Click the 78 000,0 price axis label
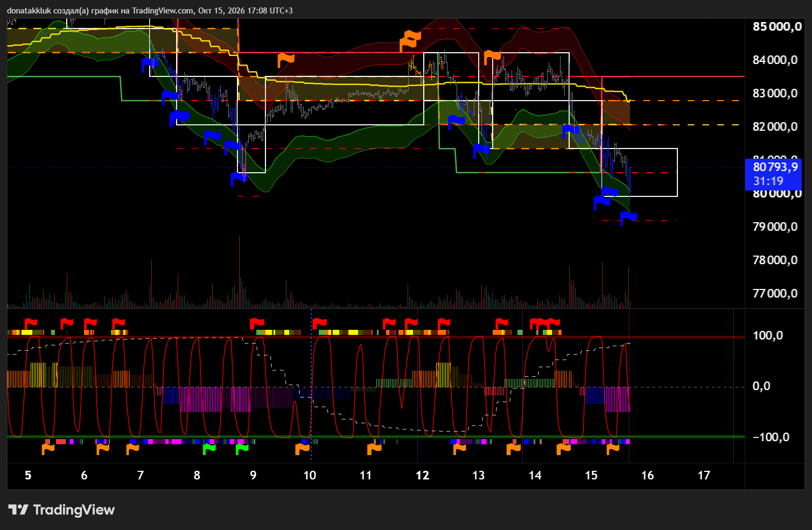Screen dimensions: 812x530 (x=775, y=260)
